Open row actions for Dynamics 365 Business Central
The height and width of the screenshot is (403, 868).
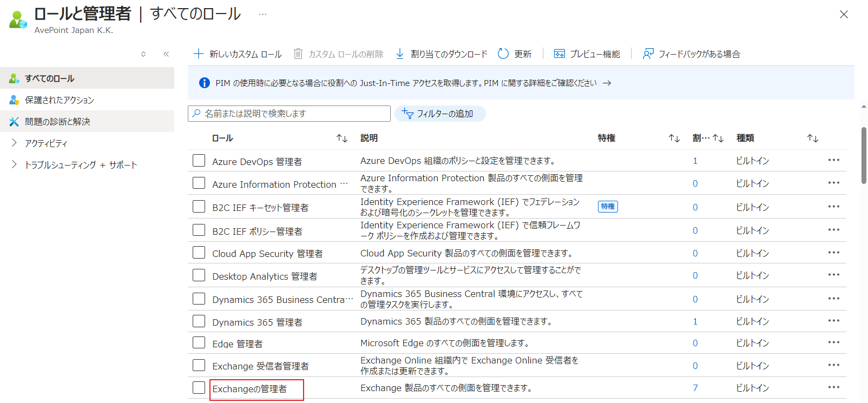point(834,299)
